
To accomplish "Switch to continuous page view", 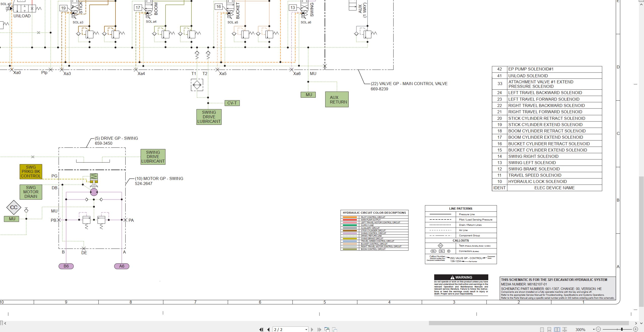I will (549, 329).
